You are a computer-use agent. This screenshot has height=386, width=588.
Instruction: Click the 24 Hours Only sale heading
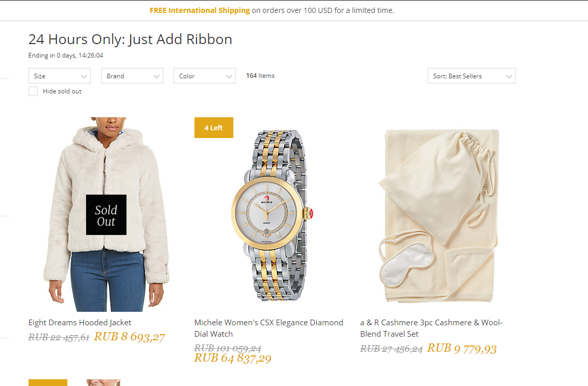tap(130, 39)
